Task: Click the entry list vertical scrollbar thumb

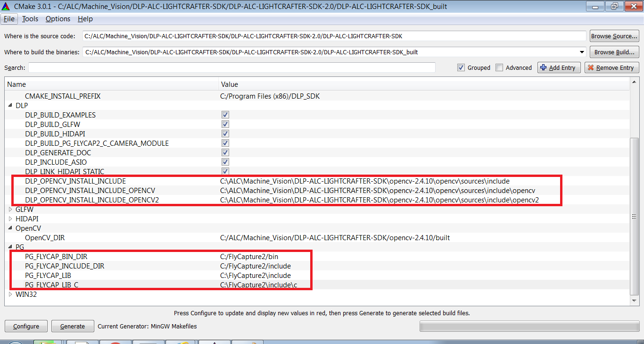Action: [x=634, y=216]
